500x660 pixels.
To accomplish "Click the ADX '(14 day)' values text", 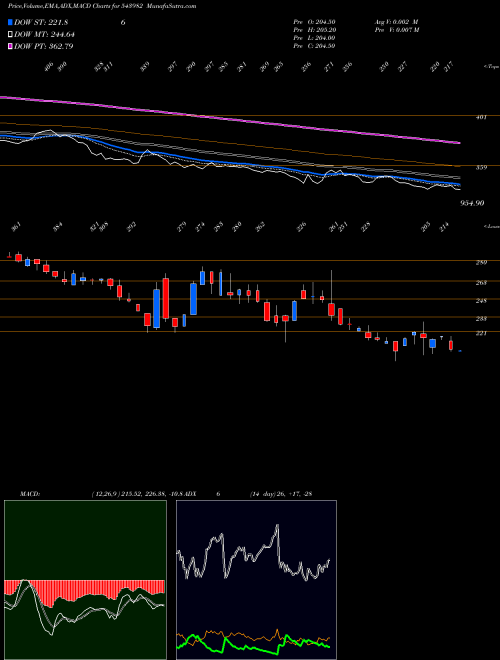I will [x=281, y=493].
